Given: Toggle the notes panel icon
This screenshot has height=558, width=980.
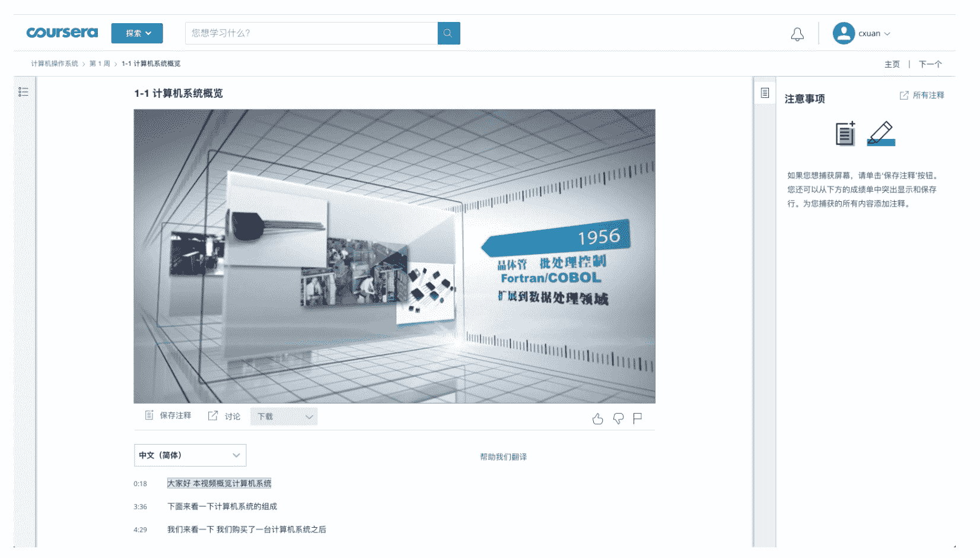Looking at the screenshot, I should tap(765, 93).
